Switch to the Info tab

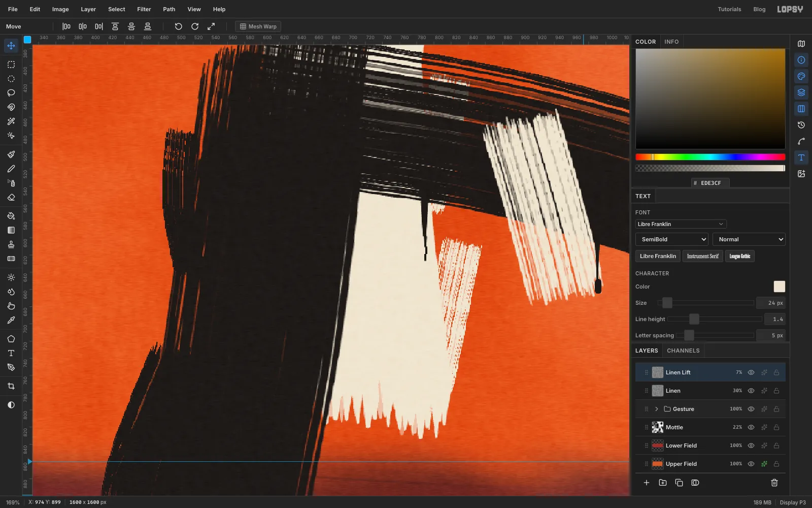(x=671, y=42)
